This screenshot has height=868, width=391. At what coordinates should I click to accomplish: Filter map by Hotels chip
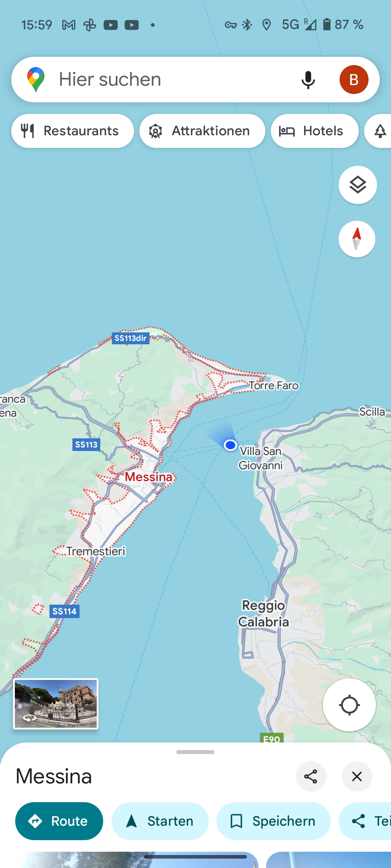pyautogui.click(x=315, y=131)
